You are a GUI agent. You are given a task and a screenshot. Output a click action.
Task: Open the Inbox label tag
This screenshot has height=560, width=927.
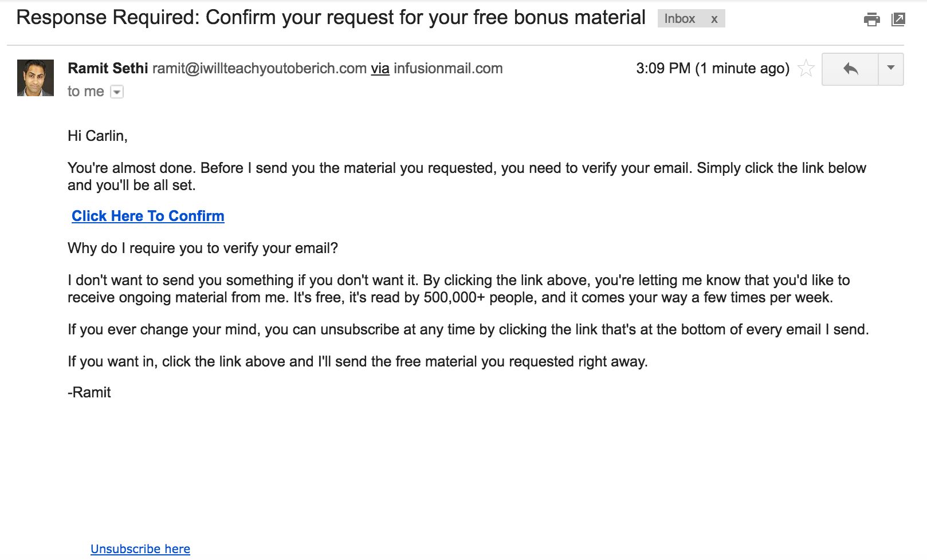tap(679, 19)
